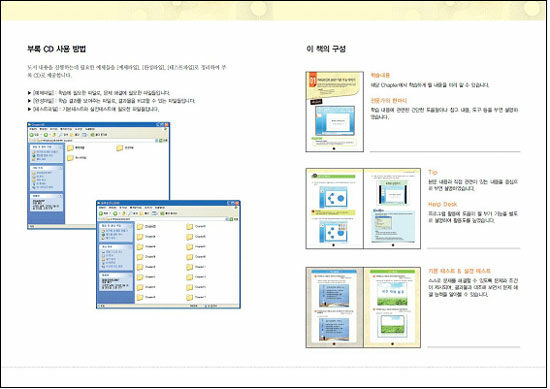Click the green Back arrow in front Explorer window
Image resolution: width=550 pixels, height=389 pixels.
coord(101,213)
